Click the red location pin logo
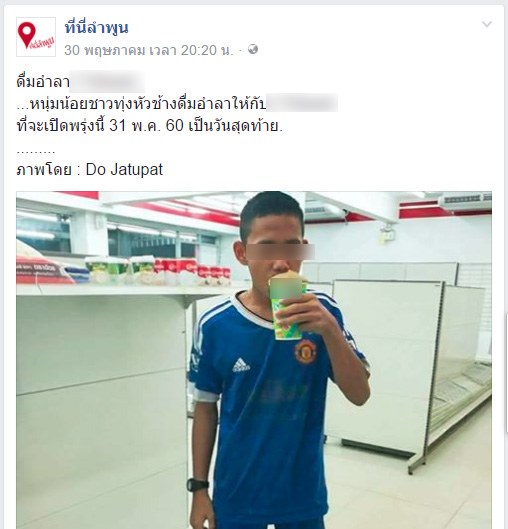Image resolution: width=508 pixels, height=529 pixels. (x=27, y=35)
